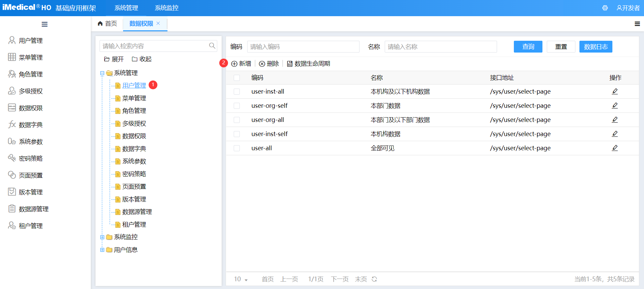
Task: Click the 数据日志 button
Action: (596, 46)
